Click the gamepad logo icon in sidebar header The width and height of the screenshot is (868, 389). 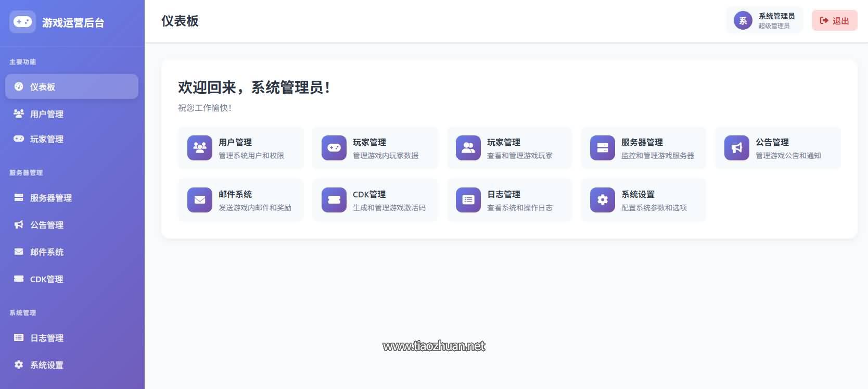22,22
